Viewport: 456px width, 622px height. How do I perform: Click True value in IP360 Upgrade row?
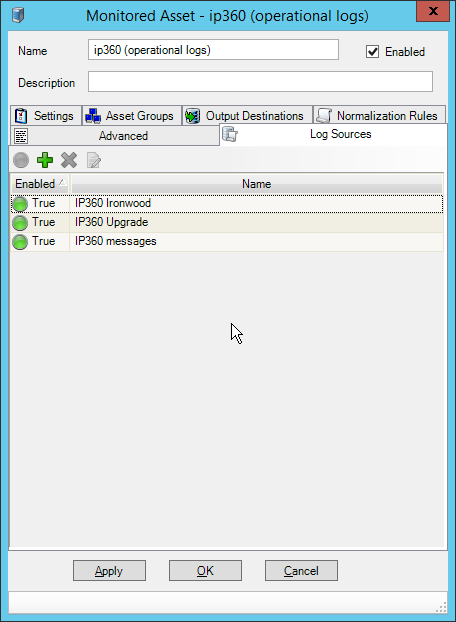point(44,222)
